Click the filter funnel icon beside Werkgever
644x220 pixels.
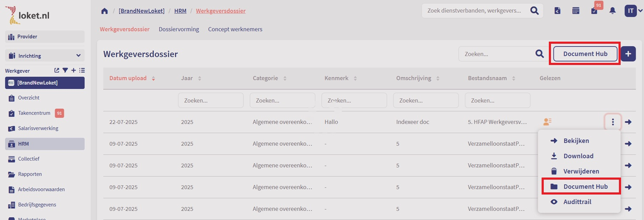point(65,71)
